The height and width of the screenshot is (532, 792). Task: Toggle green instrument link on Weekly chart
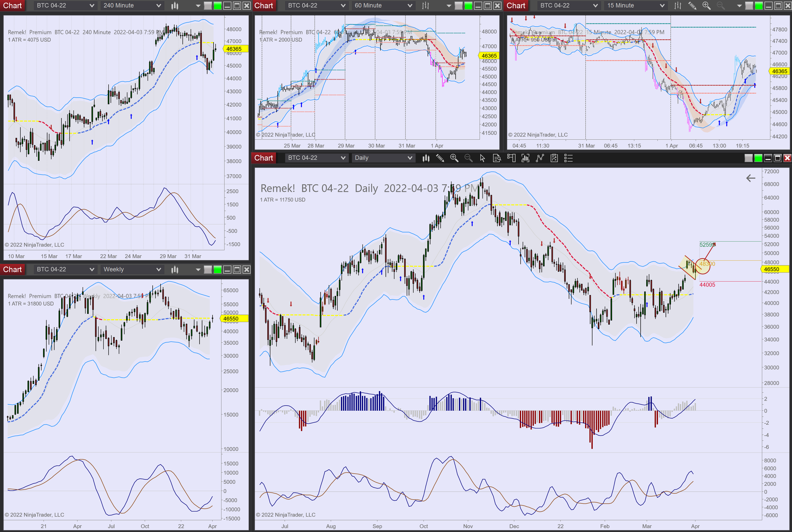click(218, 270)
